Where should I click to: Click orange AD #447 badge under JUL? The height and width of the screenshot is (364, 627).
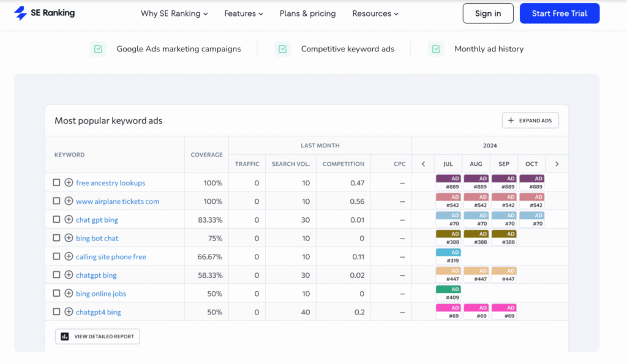tap(448, 275)
